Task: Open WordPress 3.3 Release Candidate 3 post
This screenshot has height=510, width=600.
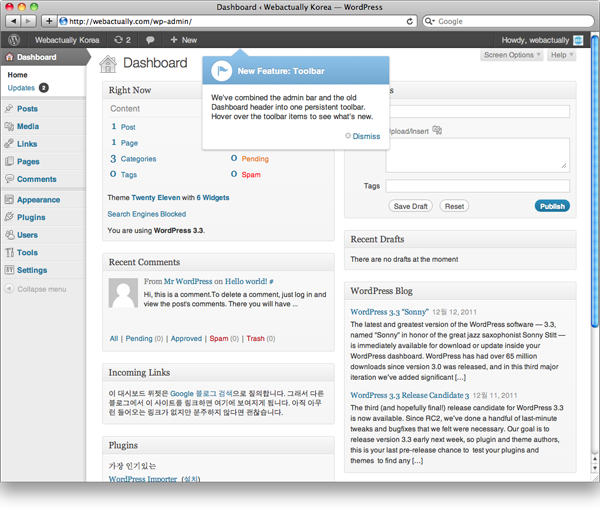Action: click(409, 395)
